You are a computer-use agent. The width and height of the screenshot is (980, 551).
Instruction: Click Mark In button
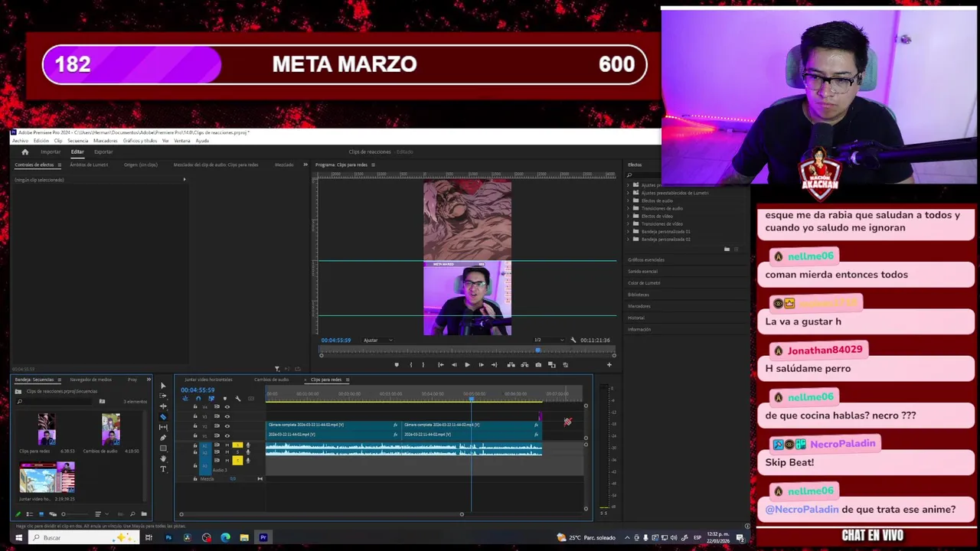(411, 364)
